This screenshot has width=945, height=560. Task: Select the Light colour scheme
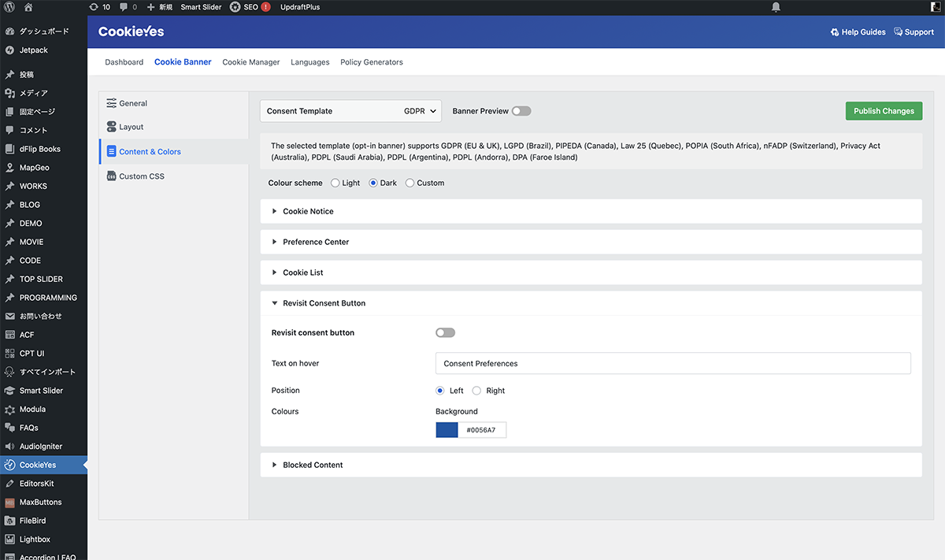tap(335, 183)
